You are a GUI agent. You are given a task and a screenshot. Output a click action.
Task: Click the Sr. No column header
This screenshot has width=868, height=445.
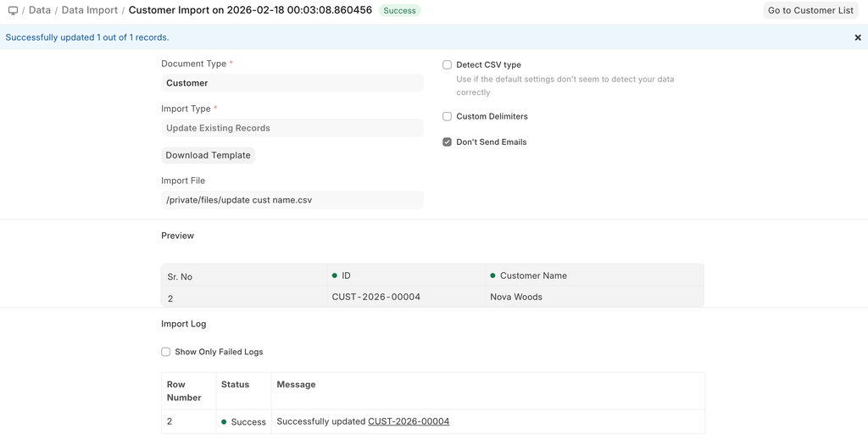tap(181, 276)
